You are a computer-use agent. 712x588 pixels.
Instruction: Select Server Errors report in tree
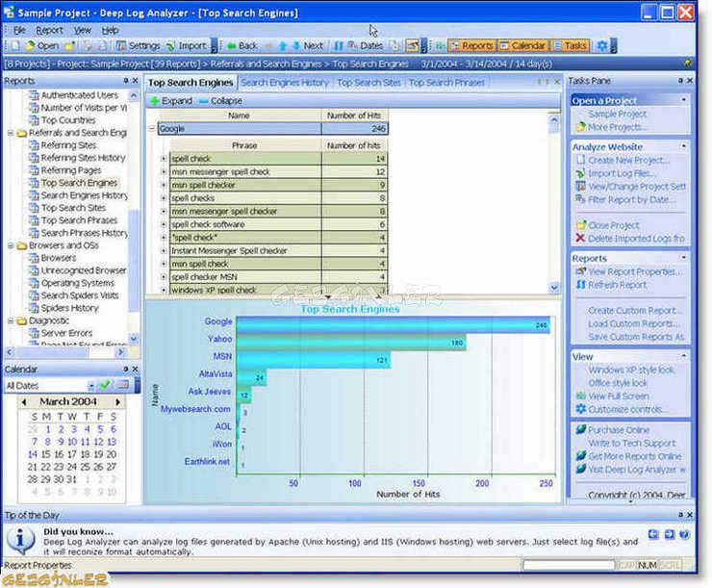[66, 333]
